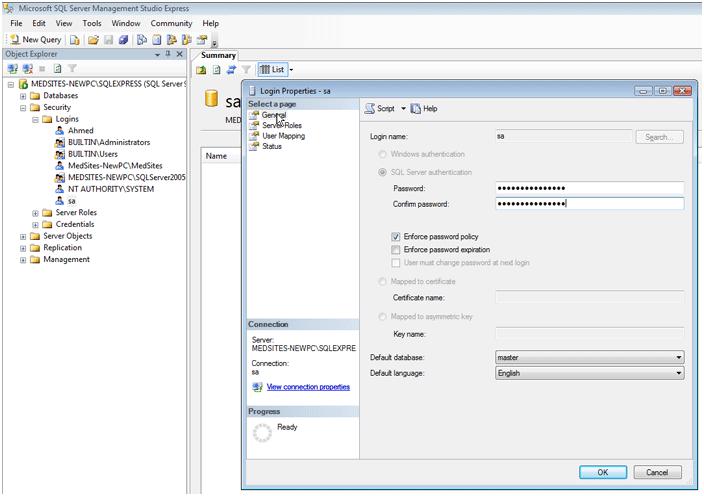Click the Summary window toolbar icon
This screenshot has width=704, height=496.
[157, 40]
